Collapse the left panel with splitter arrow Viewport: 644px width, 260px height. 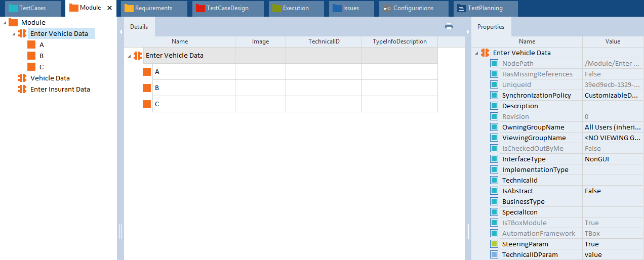point(120,32)
